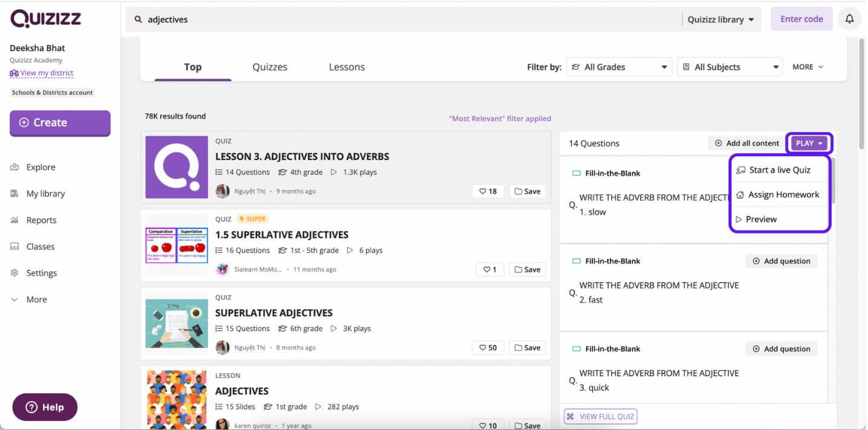
Task: Expand More in the left sidebar
Action: click(x=28, y=299)
